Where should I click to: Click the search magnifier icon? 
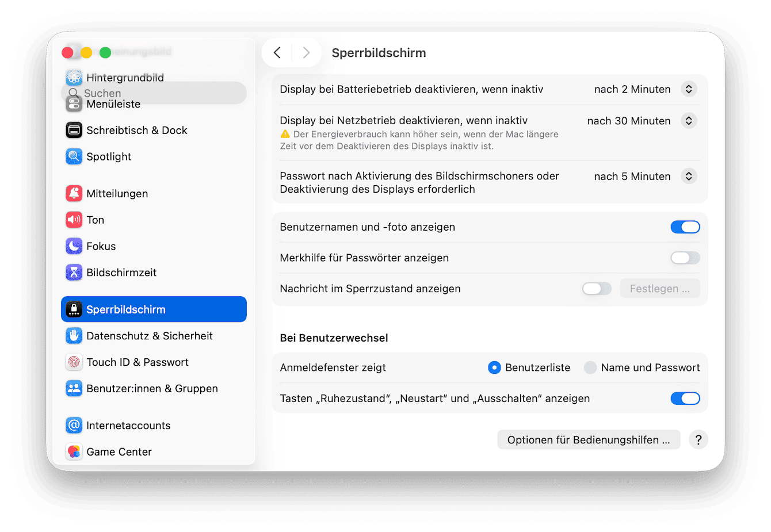point(73,93)
